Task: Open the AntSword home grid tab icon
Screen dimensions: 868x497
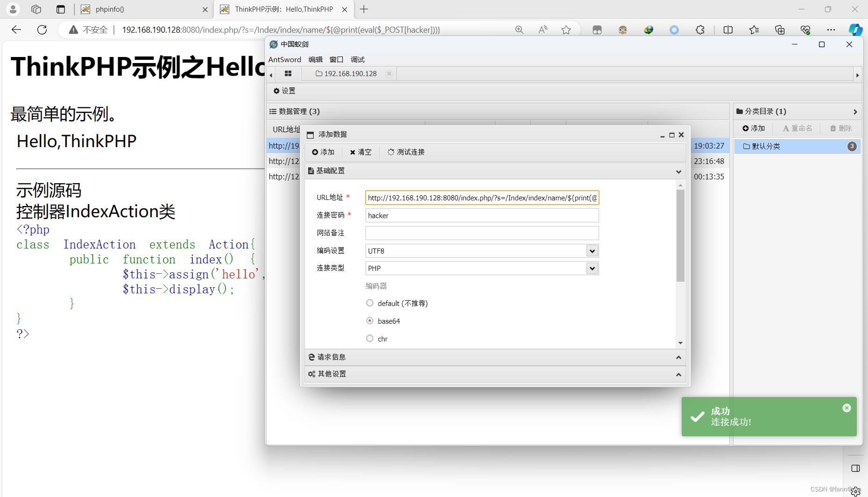Action: pos(288,74)
